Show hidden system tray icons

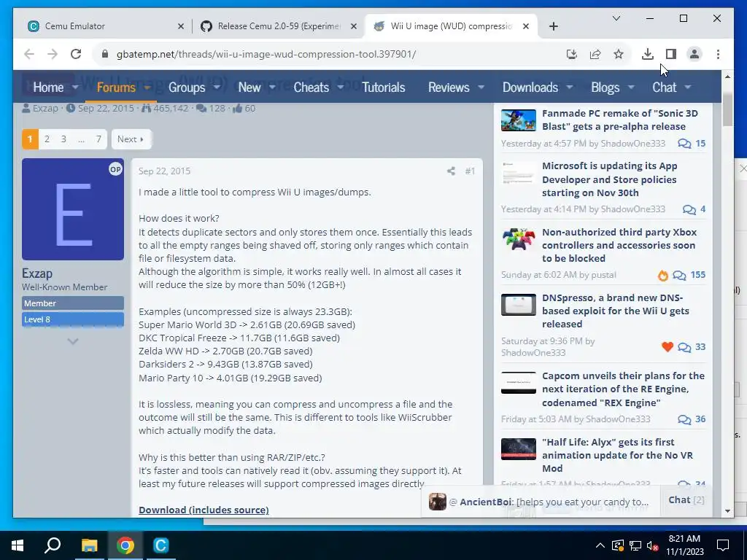[600, 545]
